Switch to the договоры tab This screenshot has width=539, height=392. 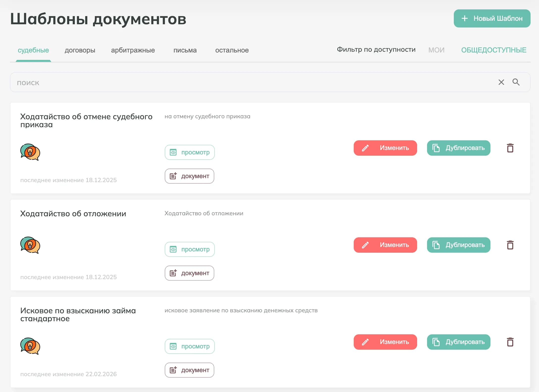point(80,50)
